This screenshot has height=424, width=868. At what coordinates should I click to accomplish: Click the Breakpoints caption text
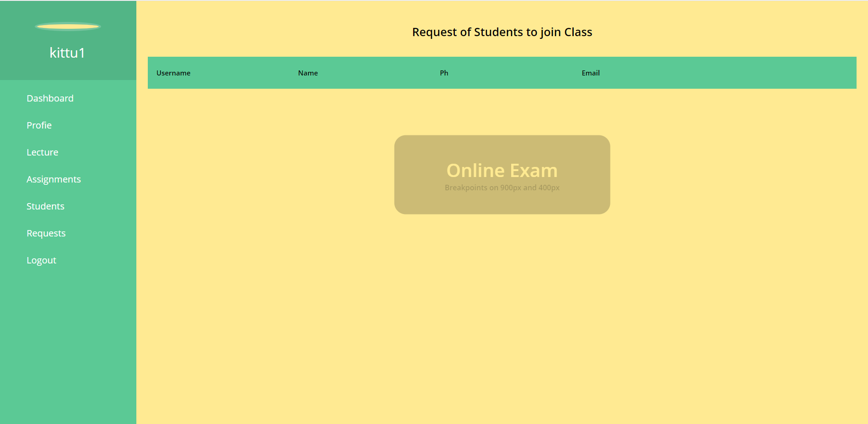[x=502, y=188]
